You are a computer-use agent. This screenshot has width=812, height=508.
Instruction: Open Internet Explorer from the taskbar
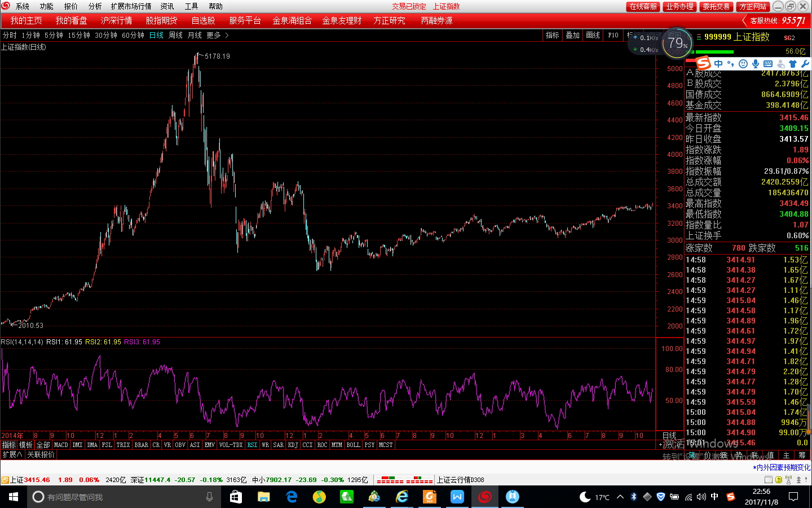(x=402, y=497)
